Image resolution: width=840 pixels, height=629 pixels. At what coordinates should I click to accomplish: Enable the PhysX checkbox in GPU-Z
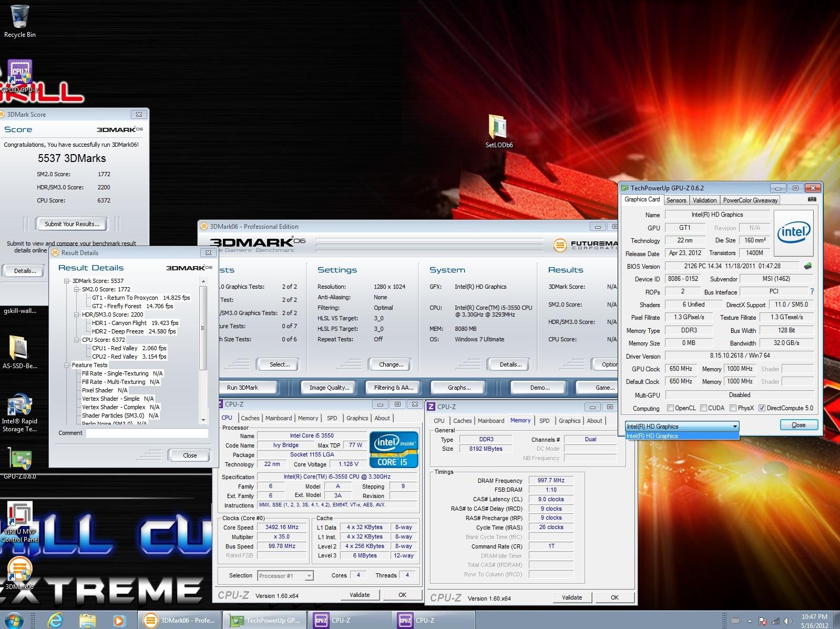[x=733, y=408]
